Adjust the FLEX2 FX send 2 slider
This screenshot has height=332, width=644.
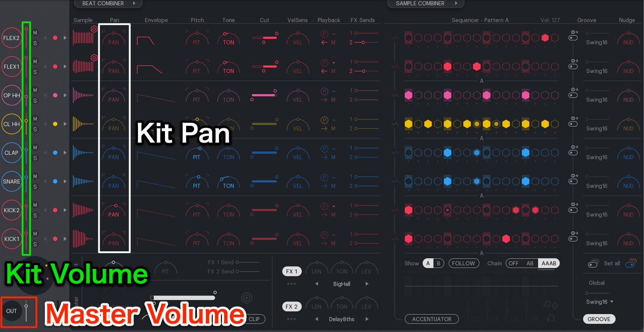pos(366,42)
